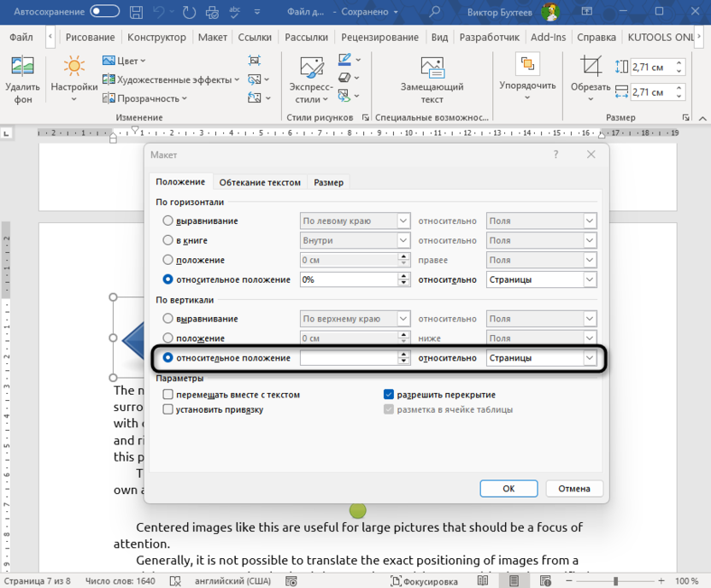Open the Упорядочить arrange icon
Screen dimensions: 711x588
pyautogui.click(x=527, y=67)
